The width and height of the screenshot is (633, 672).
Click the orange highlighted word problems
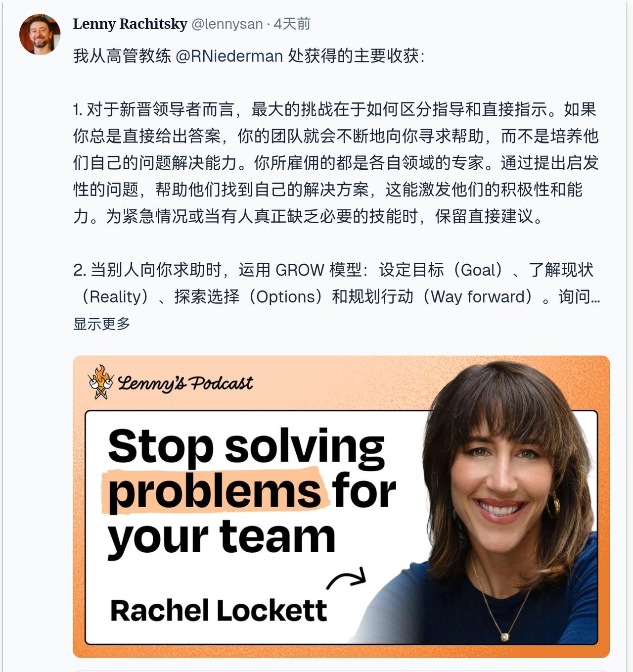215,491
